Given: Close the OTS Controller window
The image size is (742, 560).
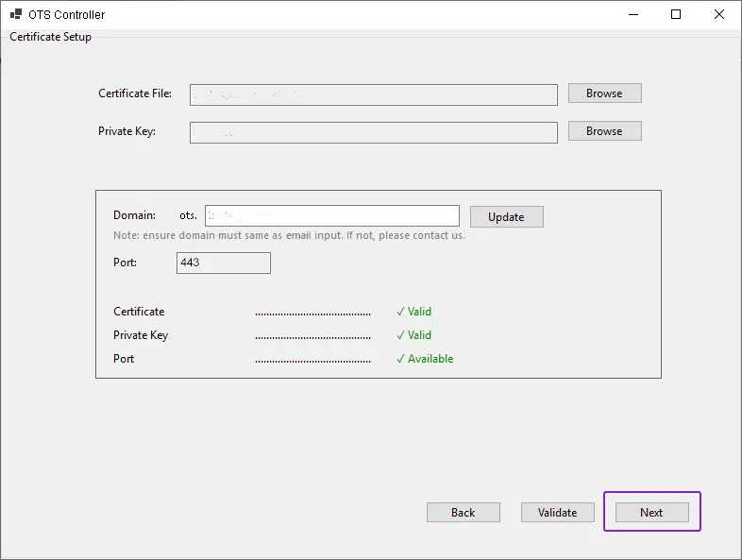Looking at the screenshot, I should point(719,15).
